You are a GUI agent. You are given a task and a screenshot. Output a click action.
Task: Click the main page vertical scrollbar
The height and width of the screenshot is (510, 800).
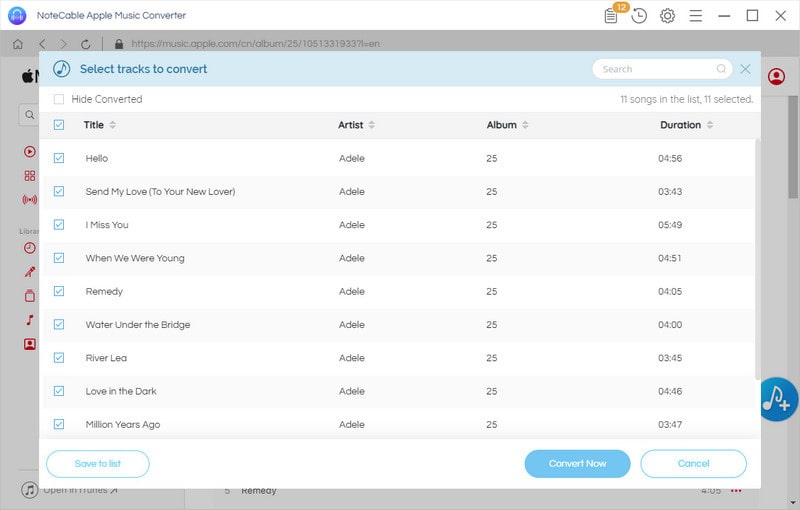[793, 147]
